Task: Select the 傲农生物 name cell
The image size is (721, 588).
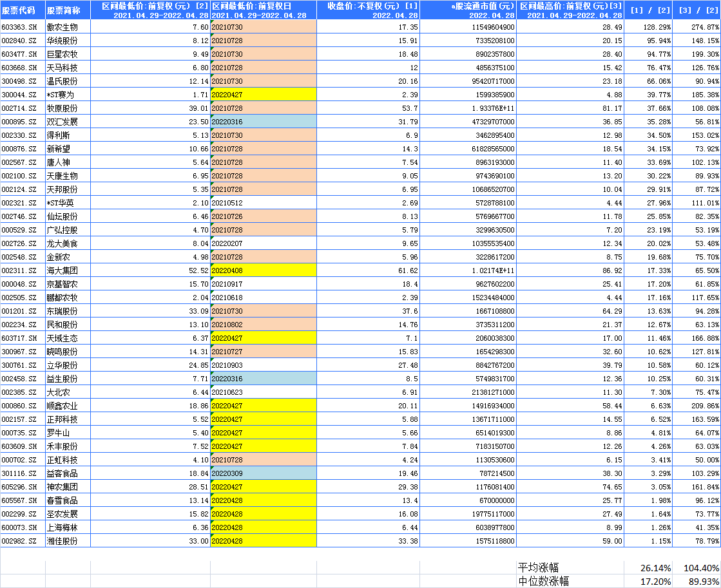Action: tap(68, 27)
